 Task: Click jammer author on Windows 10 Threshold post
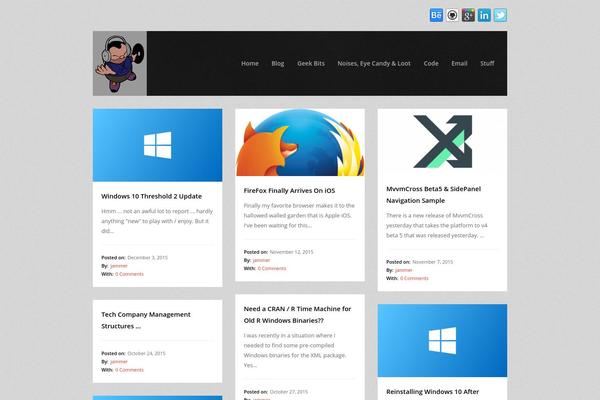click(x=119, y=266)
